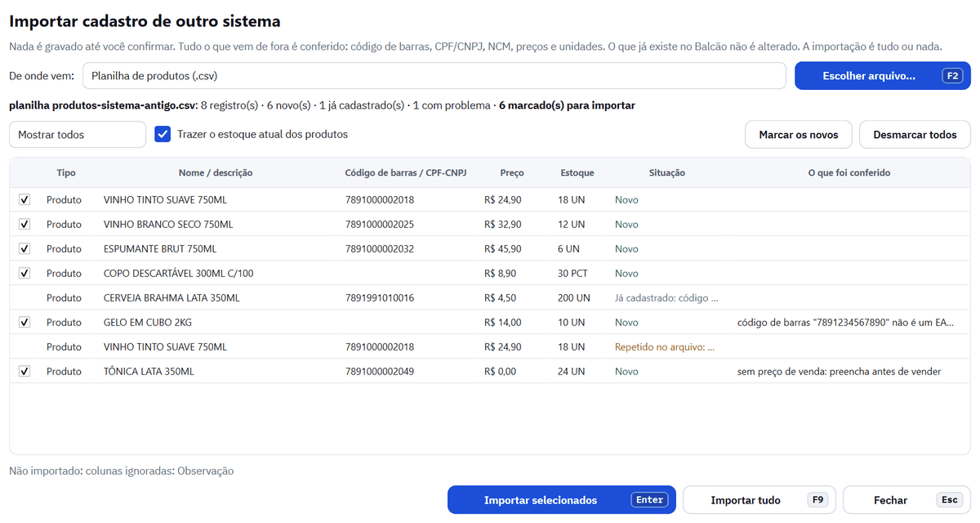Open the De onde vem source dropdown
Image resolution: width=980 pixels, height=523 pixels.
pyautogui.click(x=434, y=76)
